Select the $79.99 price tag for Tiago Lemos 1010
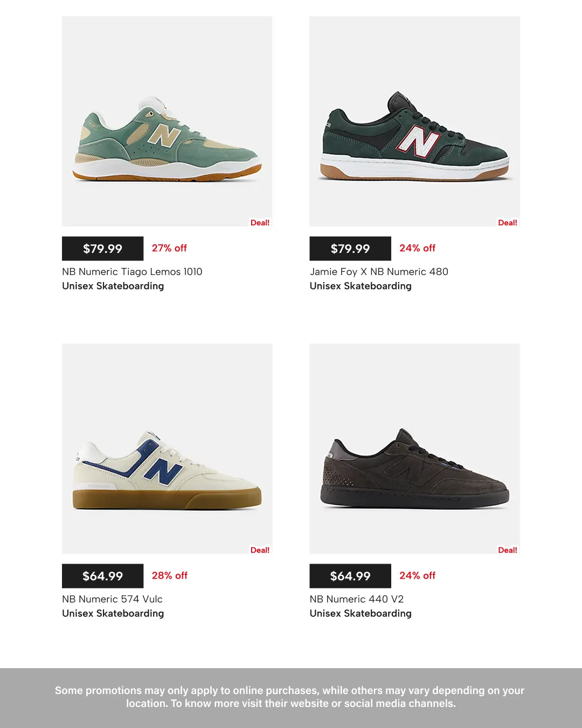Image resolution: width=582 pixels, height=728 pixels. [102, 249]
